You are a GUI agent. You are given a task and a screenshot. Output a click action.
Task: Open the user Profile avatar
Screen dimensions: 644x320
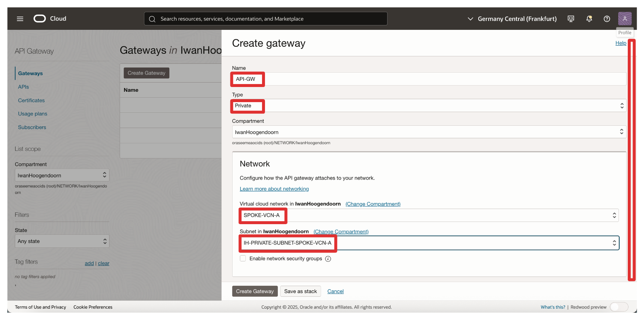tap(624, 19)
